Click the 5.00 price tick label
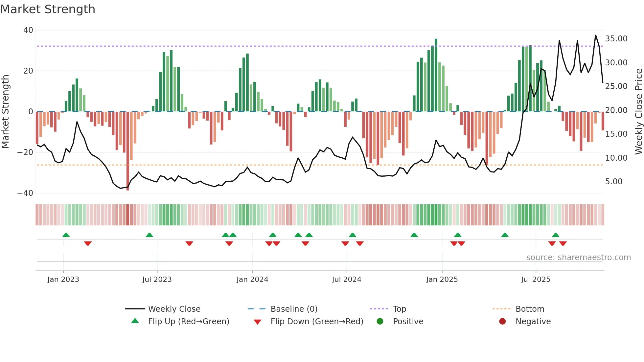The width and height of the screenshot is (644, 362). click(x=614, y=182)
